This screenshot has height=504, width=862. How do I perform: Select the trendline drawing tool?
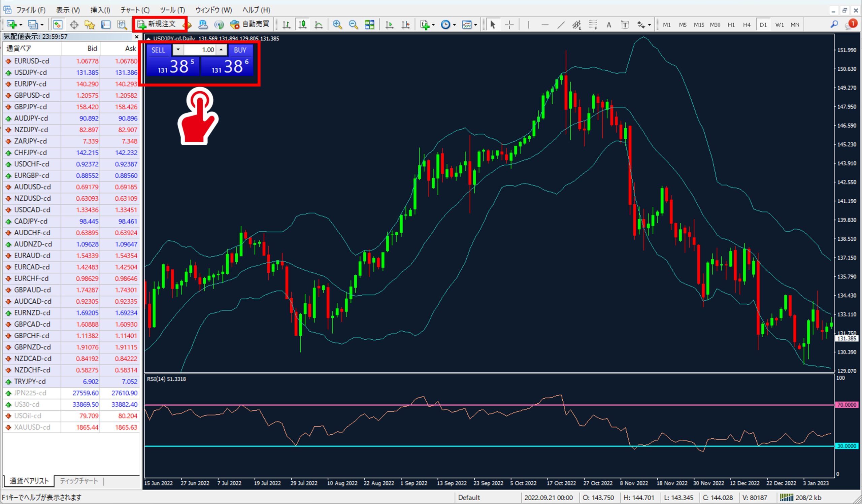(x=561, y=25)
